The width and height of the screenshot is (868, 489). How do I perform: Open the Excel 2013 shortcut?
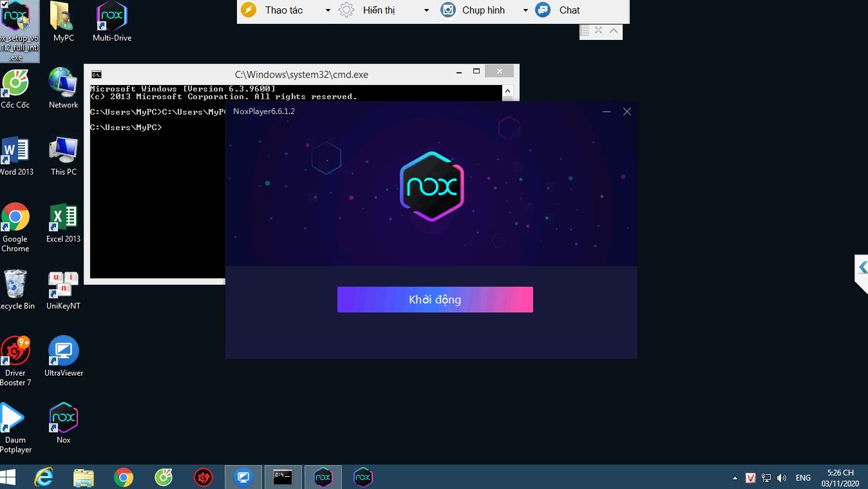63,223
